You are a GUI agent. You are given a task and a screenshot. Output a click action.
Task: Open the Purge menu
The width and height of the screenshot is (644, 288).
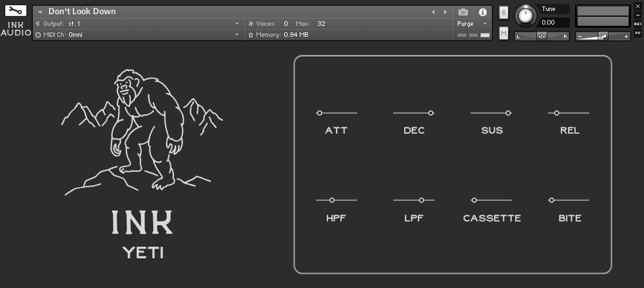pos(473,24)
